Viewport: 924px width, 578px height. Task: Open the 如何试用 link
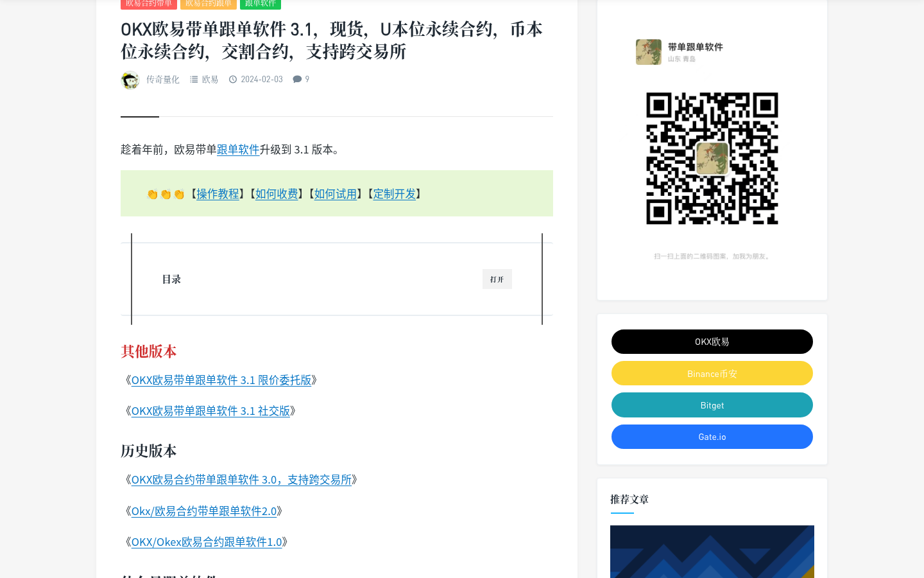coord(336,194)
